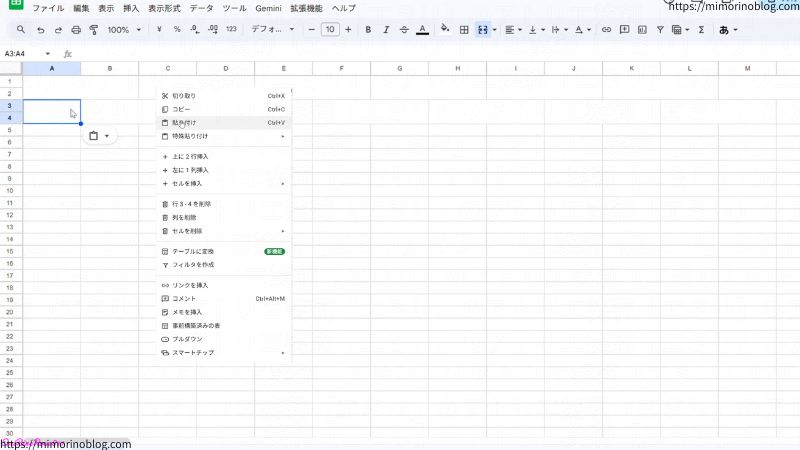Open the Gemini menu

click(268, 8)
